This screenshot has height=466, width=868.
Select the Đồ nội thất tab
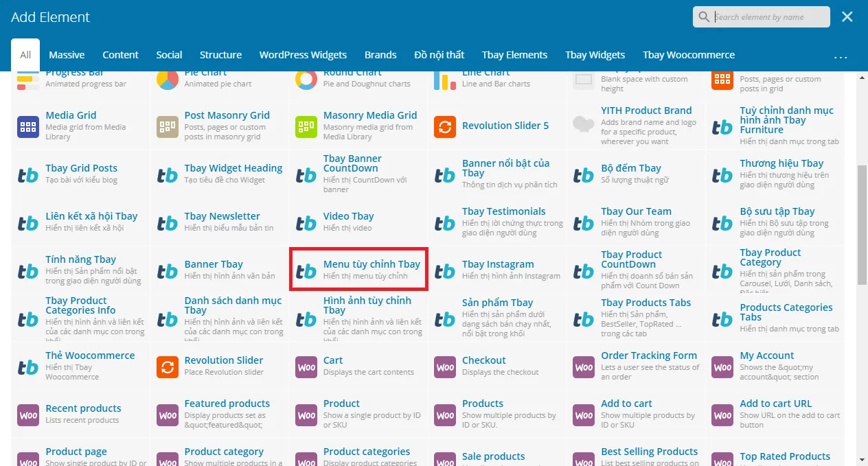439,55
